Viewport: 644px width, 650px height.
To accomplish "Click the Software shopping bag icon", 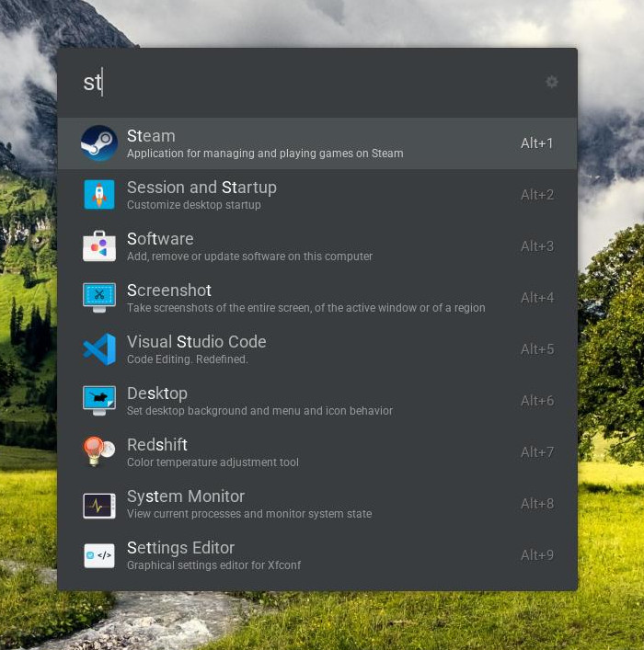I will coord(98,245).
